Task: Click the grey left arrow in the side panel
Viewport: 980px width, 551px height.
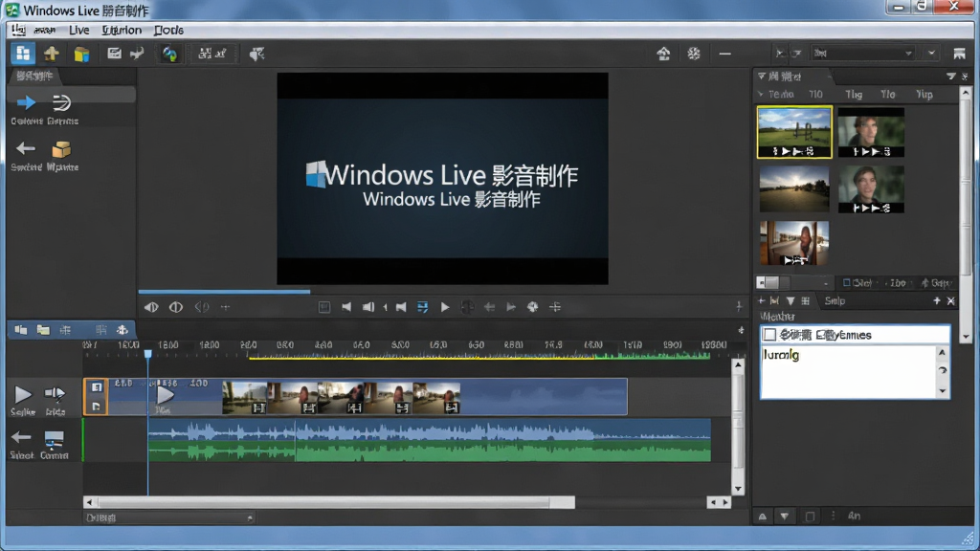Action: 26,148
